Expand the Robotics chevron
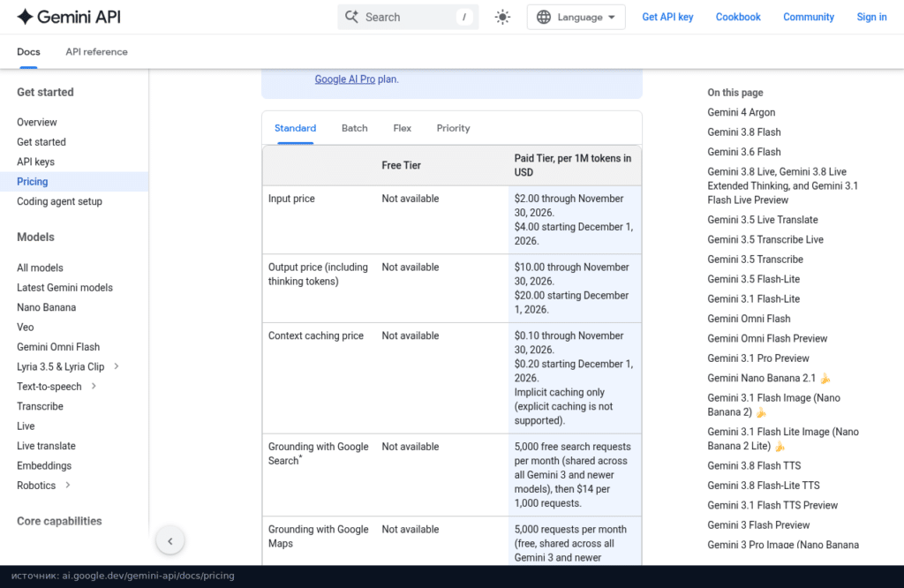The image size is (904, 588). pyautogui.click(x=68, y=485)
